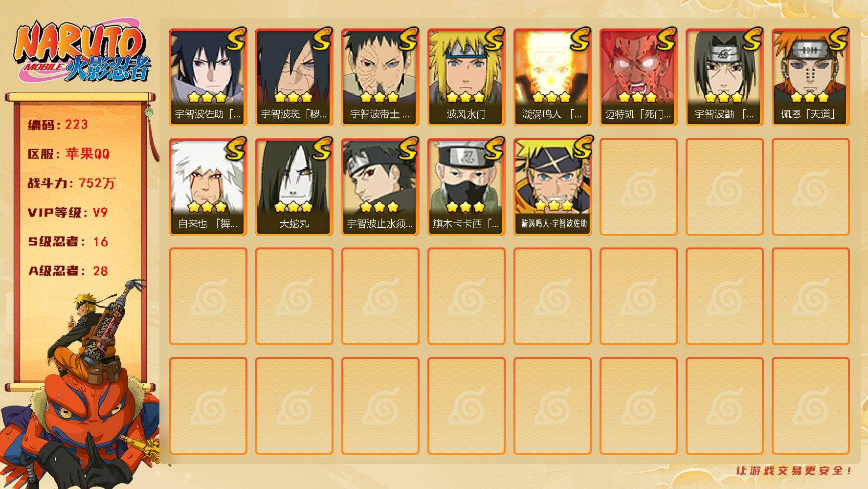The height and width of the screenshot is (489, 868).
Task: Click the 漩涡鸣人·宇智波佐助 card
Action: tap(552, 187)
